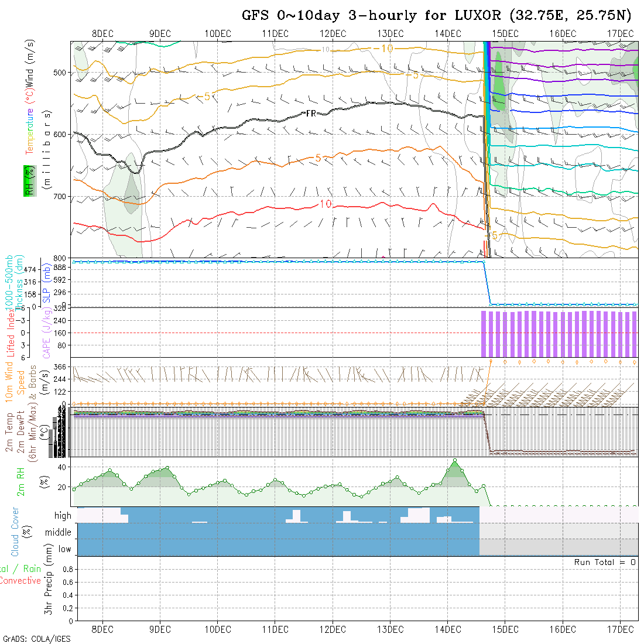The width and height of the screenshot is (644, 644).
Task: Click the GrADS: COLA/IGES credit text
Action: tap(36, 639)
